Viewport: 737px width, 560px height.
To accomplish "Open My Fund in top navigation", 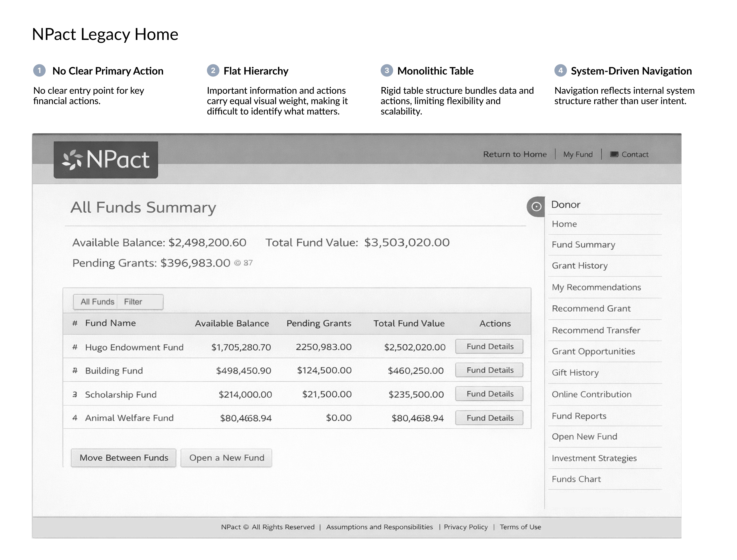I will (x=578, y=154).
